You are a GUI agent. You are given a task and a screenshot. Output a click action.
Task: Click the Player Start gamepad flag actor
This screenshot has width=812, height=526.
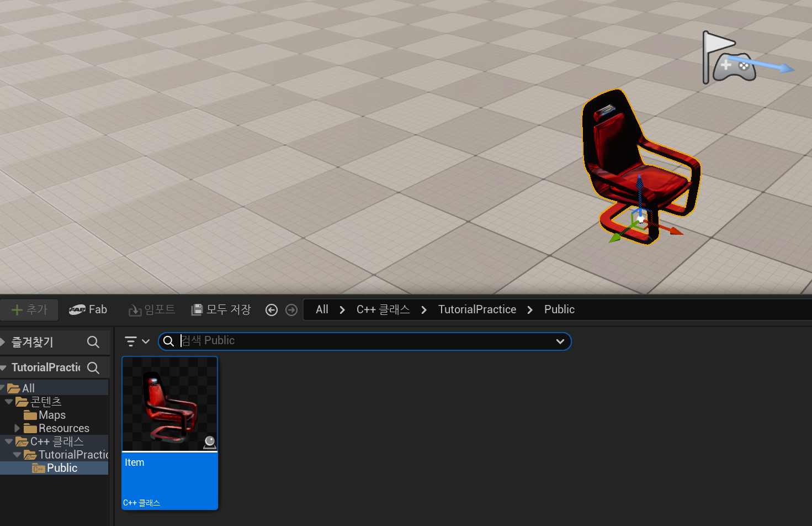[x=729, y=59]
